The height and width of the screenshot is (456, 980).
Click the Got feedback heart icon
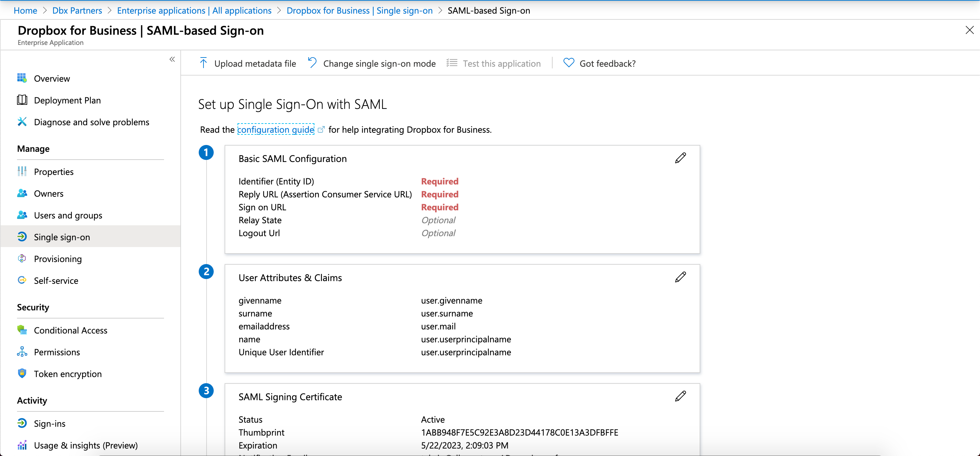(569, 63)
